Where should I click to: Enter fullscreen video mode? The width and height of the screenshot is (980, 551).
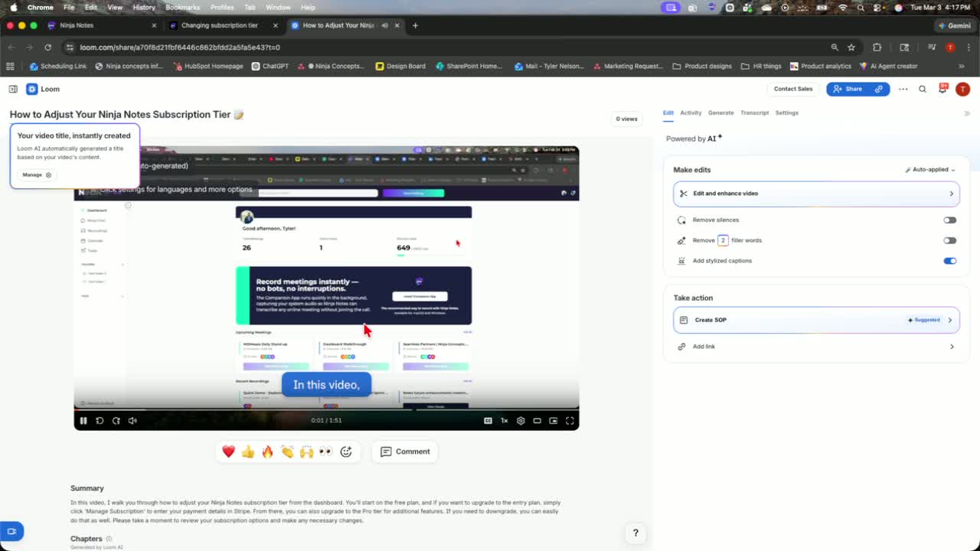pos(570,420)
